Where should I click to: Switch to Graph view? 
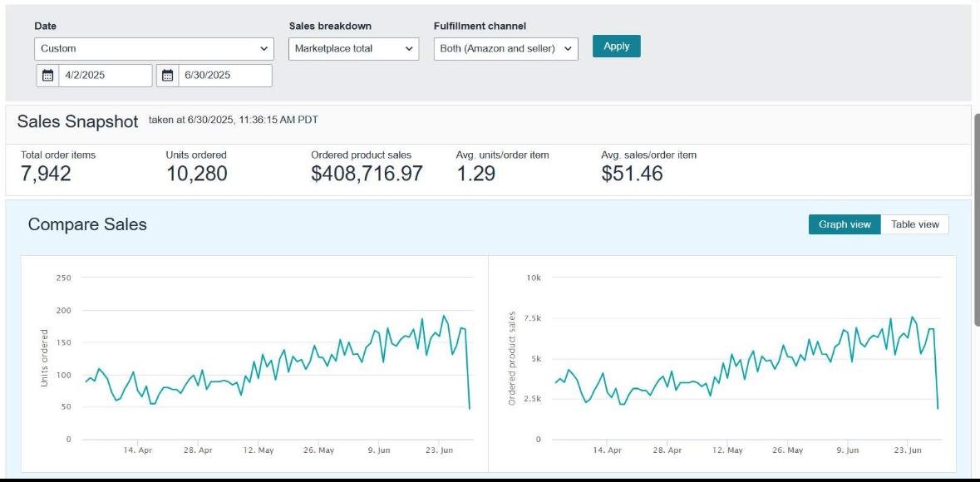click(x=844, y=224)
